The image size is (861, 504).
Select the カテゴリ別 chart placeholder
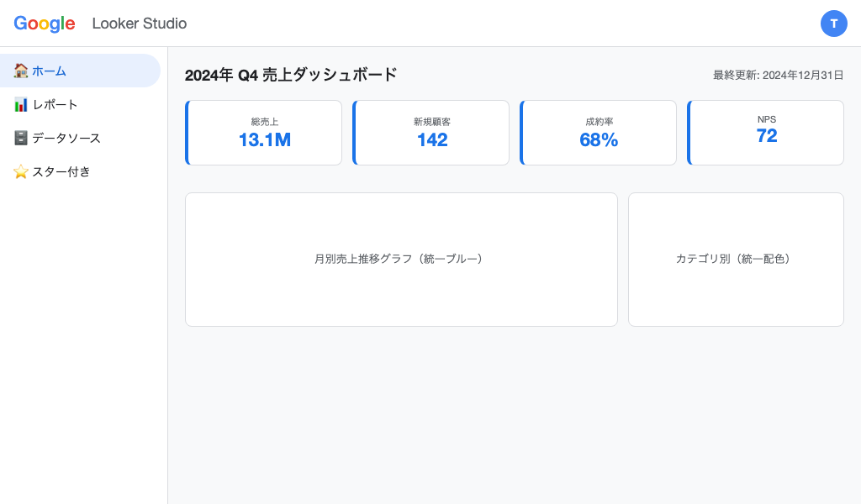736,259
